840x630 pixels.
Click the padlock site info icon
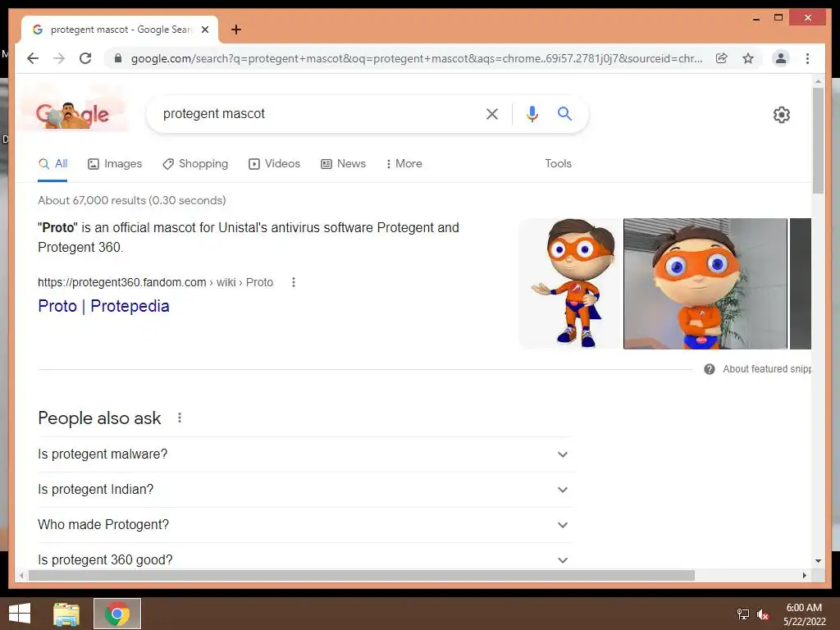(x=118, y=58)
